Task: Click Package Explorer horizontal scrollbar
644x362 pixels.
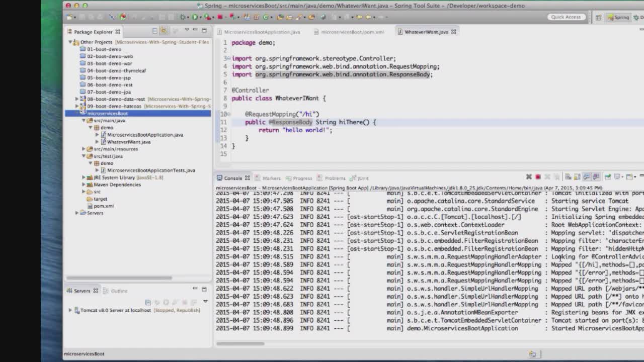Action: coord(119,278)
